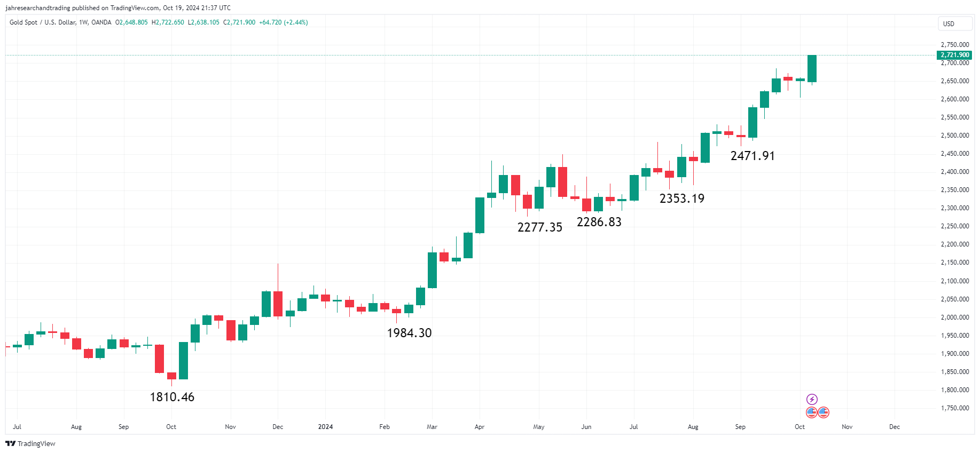Screen dimensions: 980x453
Task: Click the 1,750.000 level on price scale
Action: click(955, 408)
